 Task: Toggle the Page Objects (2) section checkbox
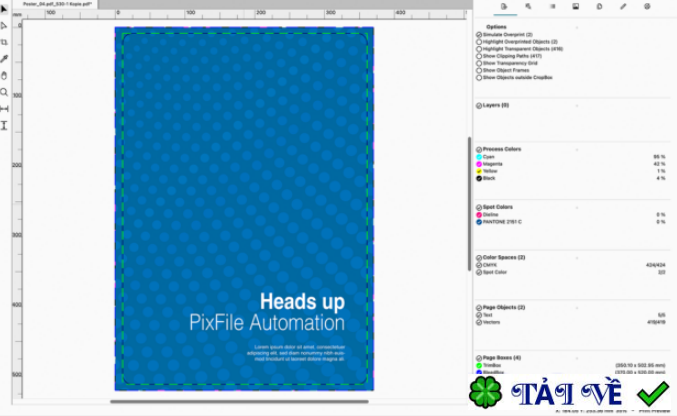[x=479, y=308]
